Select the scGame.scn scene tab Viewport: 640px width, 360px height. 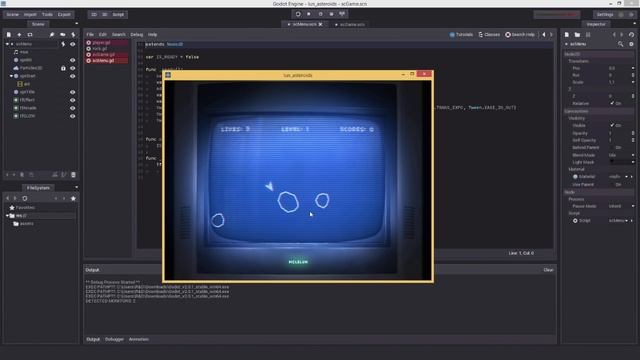pyautogui.click(x=350, y=24)
